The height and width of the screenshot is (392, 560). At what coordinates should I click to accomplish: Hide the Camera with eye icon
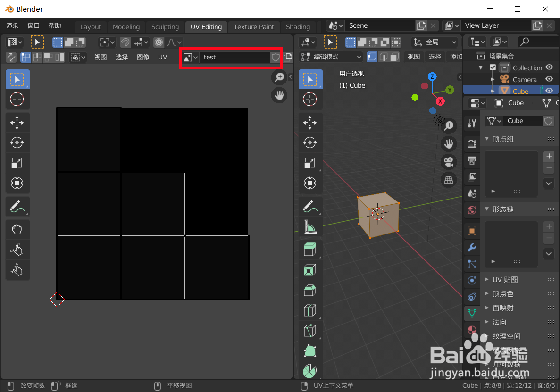[x=549, y=79]
